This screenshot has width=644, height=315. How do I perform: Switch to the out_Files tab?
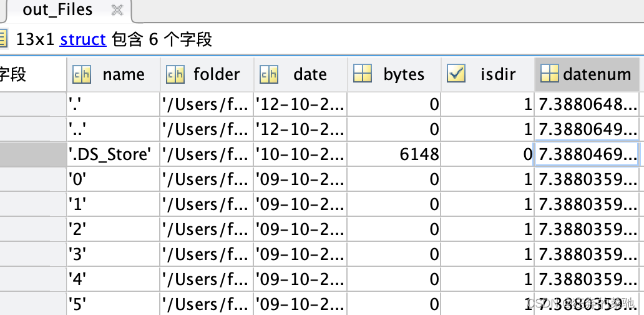57,9
